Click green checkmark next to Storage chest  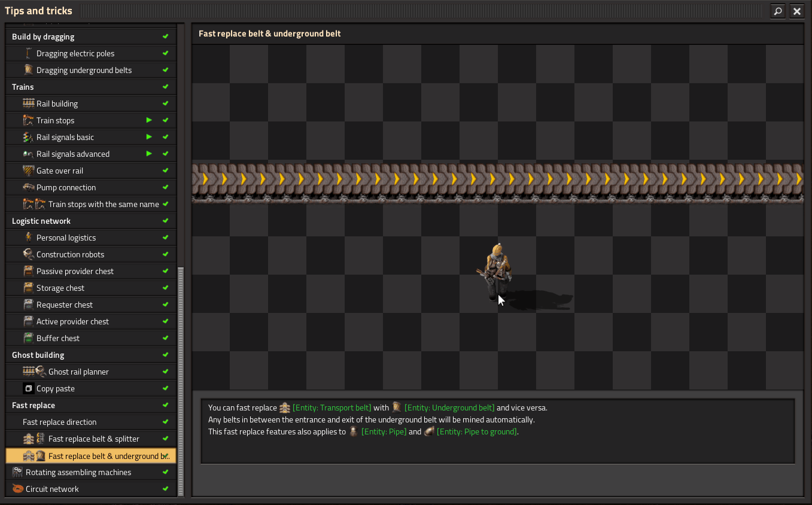pyautogui.click(x=166, y=288)
